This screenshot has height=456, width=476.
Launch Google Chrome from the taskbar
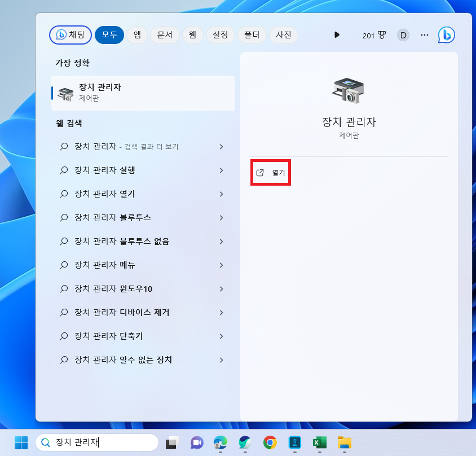269,442
